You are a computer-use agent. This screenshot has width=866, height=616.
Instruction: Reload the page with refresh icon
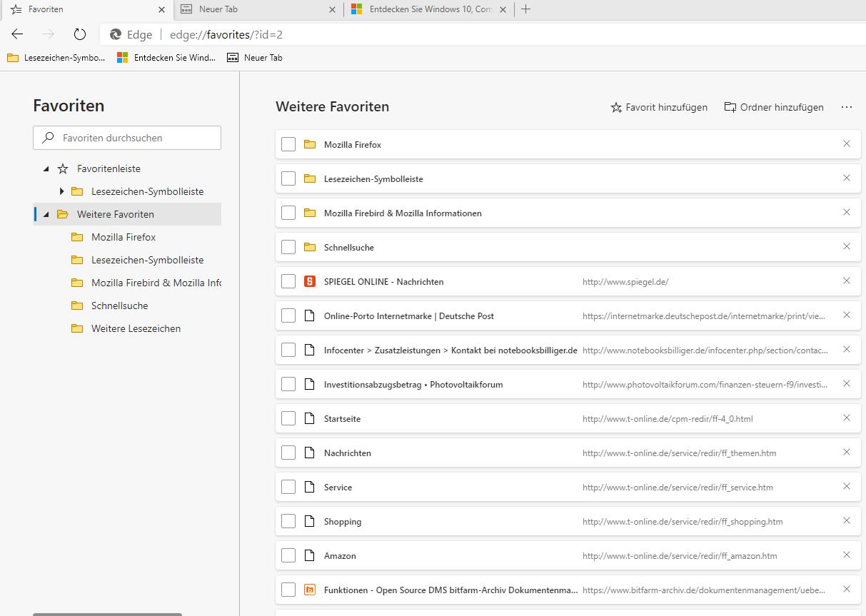click(80, 34)
